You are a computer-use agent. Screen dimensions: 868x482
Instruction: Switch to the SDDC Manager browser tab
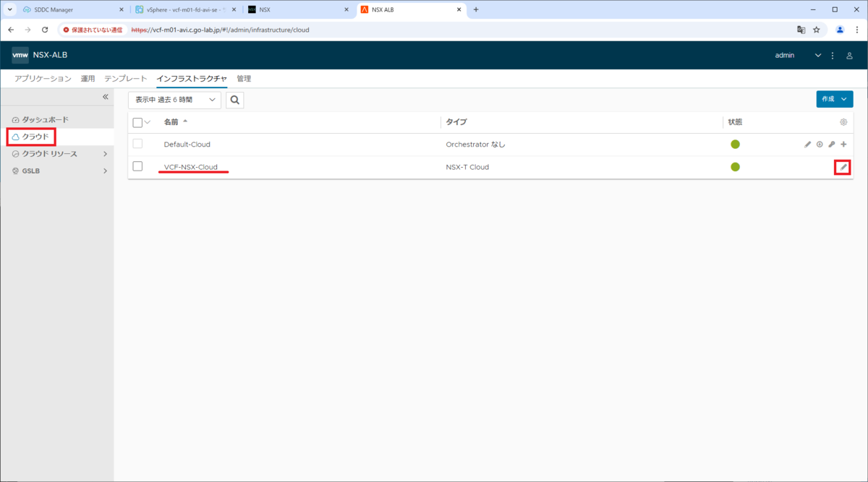pyautogui.click(x=72, y=9)
